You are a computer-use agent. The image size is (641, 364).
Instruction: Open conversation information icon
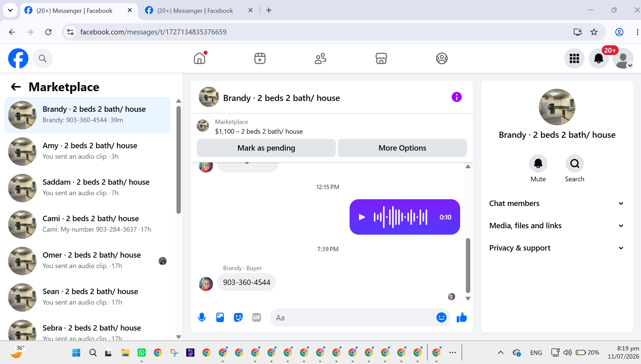(x=456, y=97)
